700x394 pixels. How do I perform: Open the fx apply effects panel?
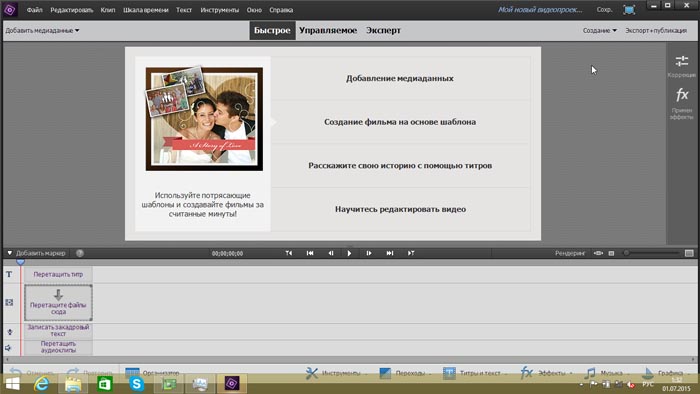pos(681,103)
